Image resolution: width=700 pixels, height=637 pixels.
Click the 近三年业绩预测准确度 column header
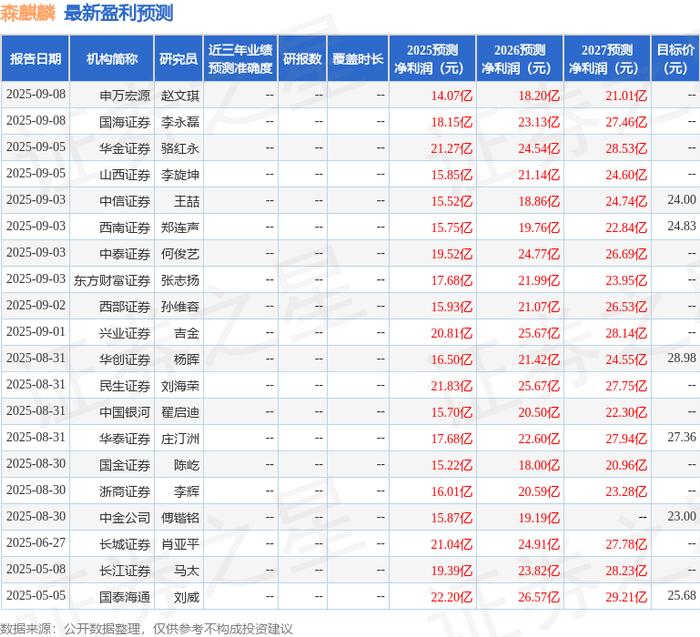[x=240, y=59]
